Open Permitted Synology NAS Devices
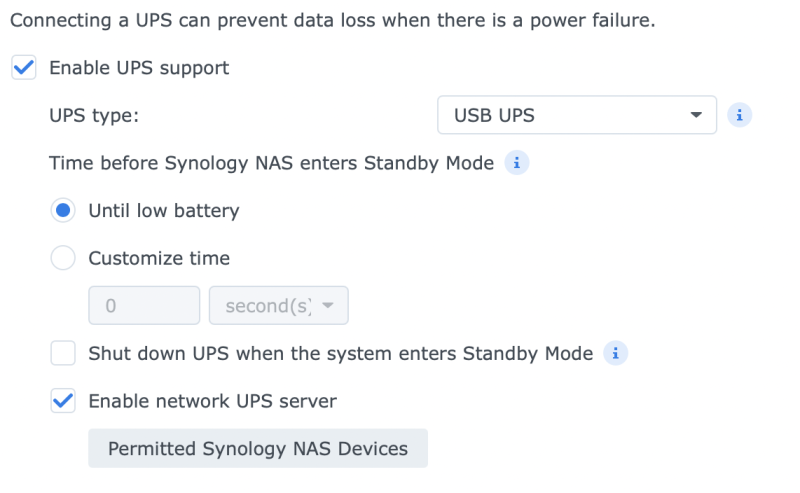Screen dimensions: 800x493 (x=258, y=448)
